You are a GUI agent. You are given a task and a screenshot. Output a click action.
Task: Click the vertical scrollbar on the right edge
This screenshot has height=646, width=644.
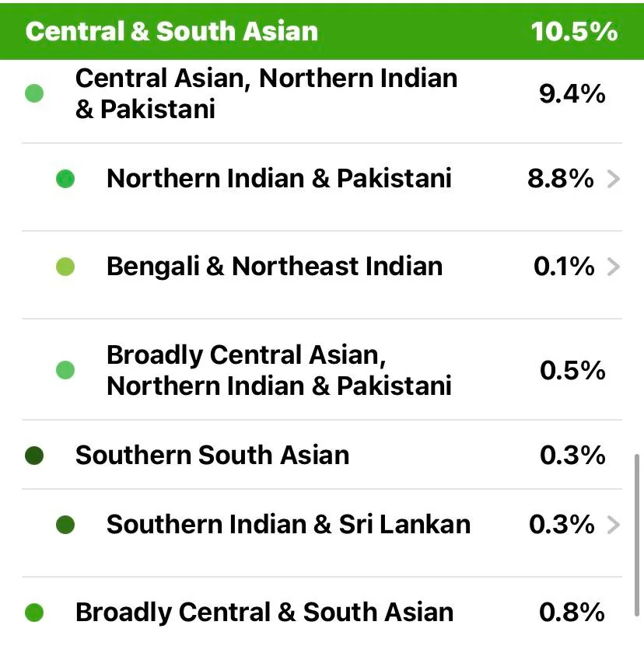click(x=637, y=535)
